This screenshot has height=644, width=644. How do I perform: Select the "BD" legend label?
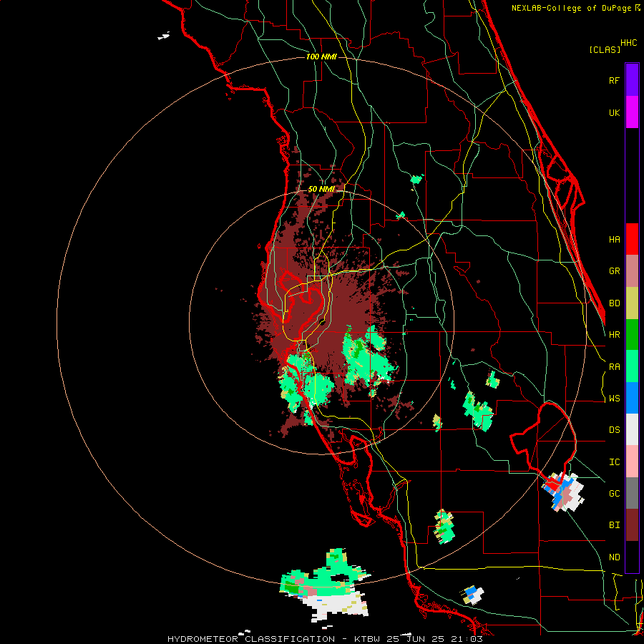pos(615,303)
